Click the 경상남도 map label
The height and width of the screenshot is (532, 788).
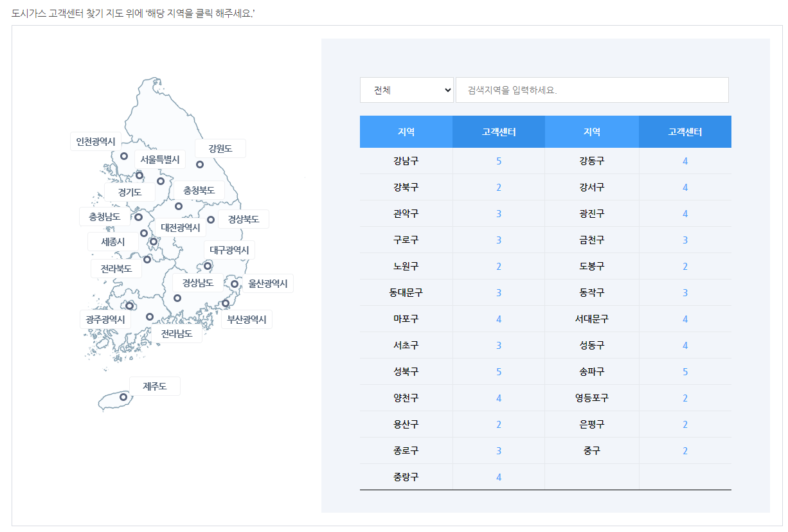click(x=198, y=283)
